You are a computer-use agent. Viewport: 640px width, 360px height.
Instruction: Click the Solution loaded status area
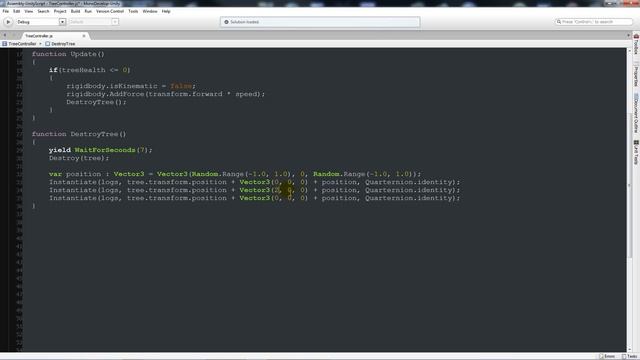tap(320, 22)
